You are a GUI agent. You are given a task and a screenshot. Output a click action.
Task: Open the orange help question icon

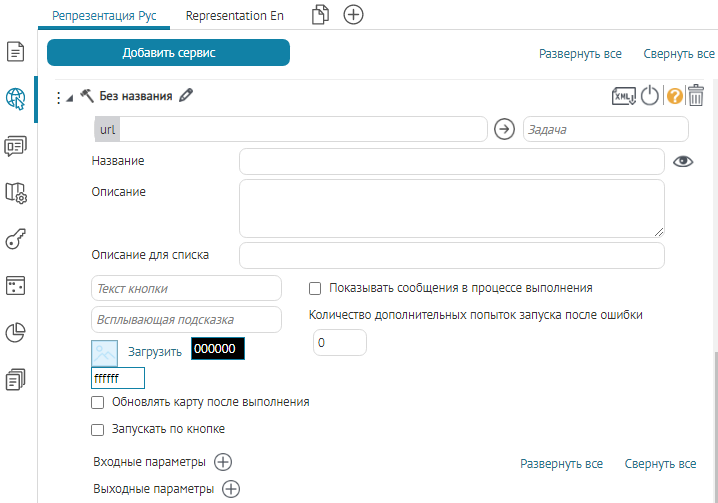(674, 96)
